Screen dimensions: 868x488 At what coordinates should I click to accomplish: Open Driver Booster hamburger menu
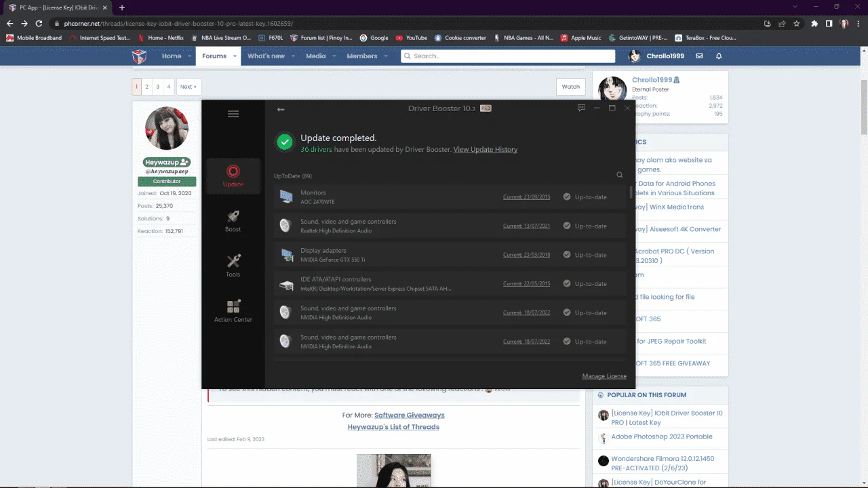coord(233,114)
